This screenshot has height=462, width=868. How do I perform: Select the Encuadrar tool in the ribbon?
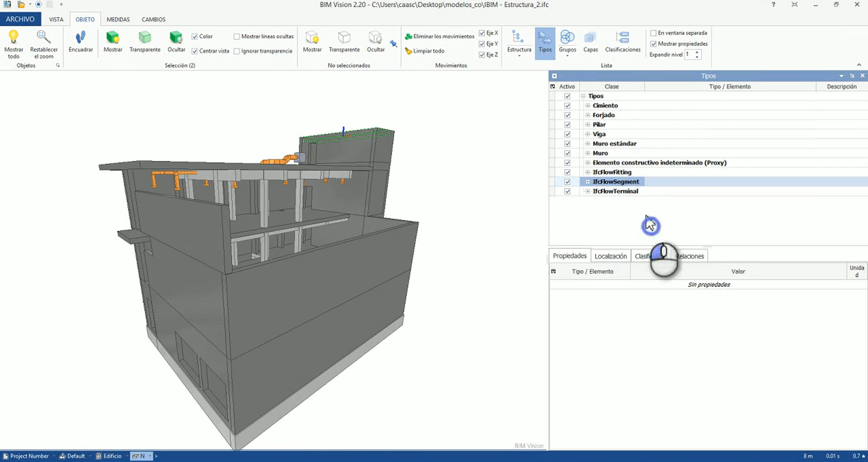pos(80,43)
